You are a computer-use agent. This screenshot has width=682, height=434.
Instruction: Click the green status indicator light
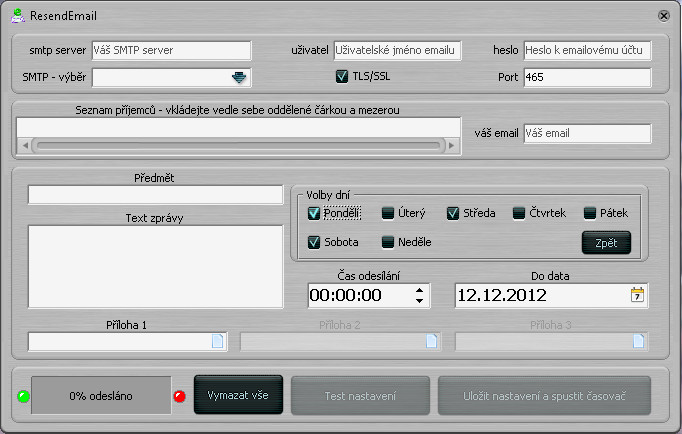click(x=23, y=396)
